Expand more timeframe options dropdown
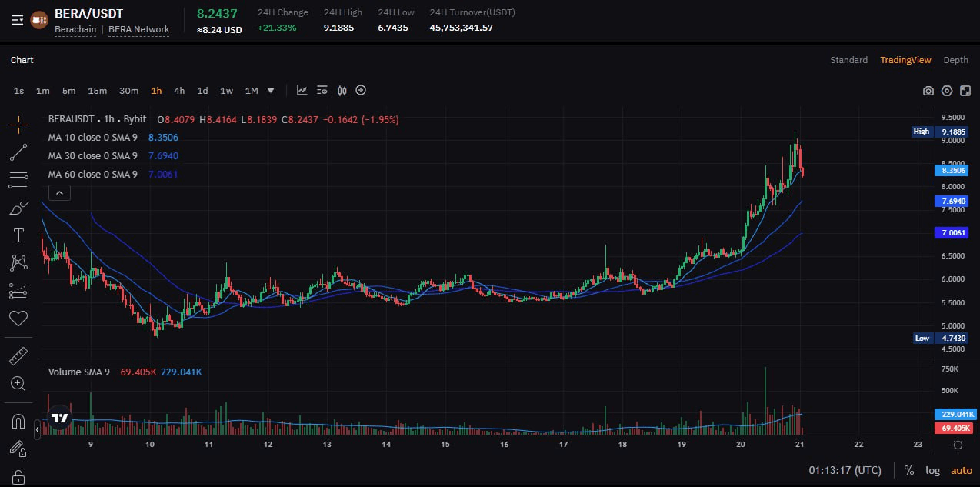 point(271,91)
